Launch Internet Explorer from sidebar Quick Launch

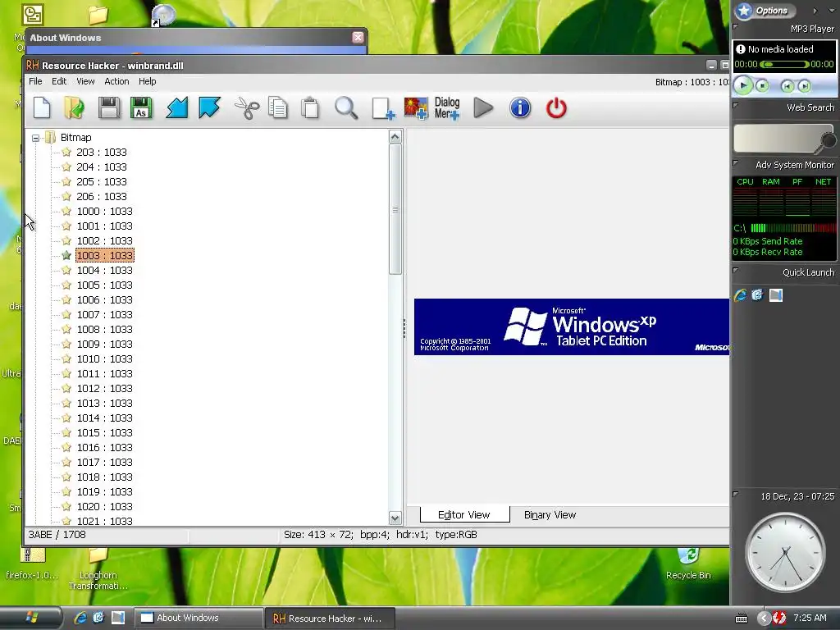(741, 295)
